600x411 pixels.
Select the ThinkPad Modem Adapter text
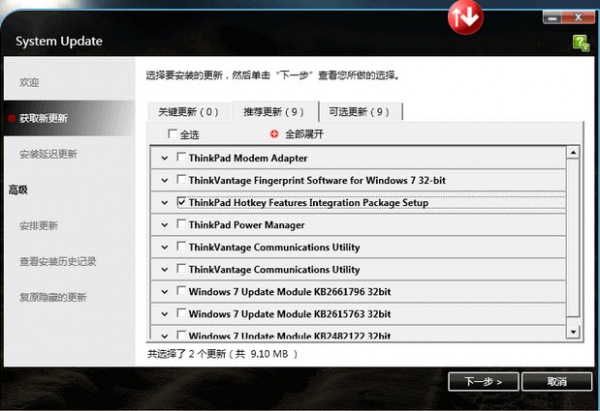tap(248, 158)
